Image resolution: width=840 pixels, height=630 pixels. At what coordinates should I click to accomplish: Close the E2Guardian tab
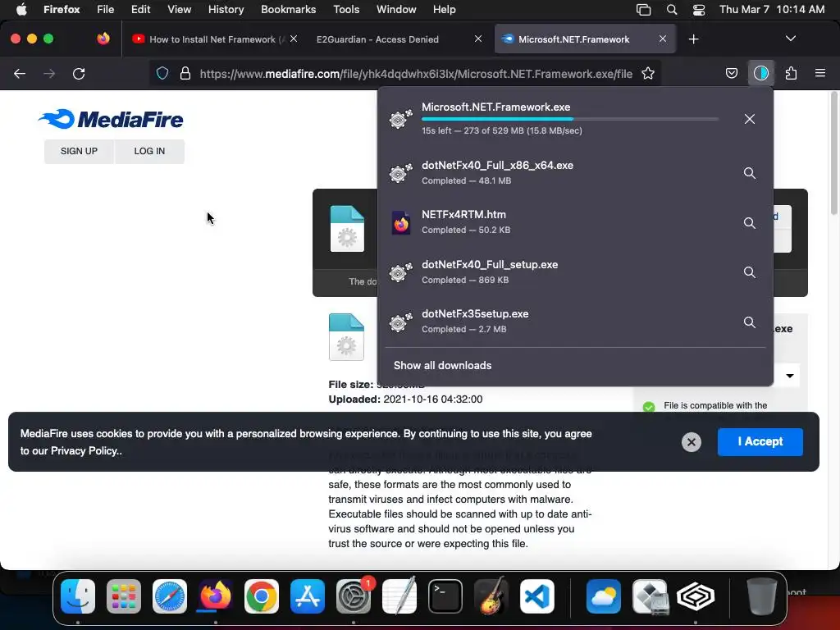478,39
